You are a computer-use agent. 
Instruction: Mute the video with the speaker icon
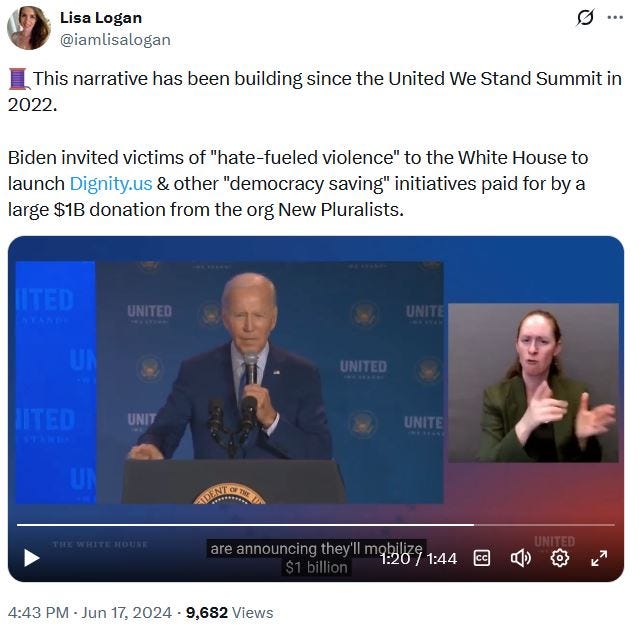pyautogui.click(x=520, y=558)
